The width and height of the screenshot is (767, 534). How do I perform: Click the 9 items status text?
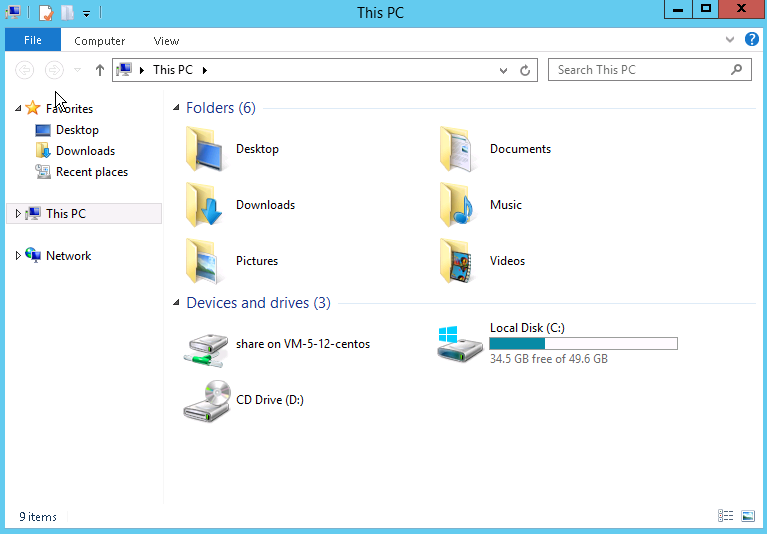(x=38, y=517)
